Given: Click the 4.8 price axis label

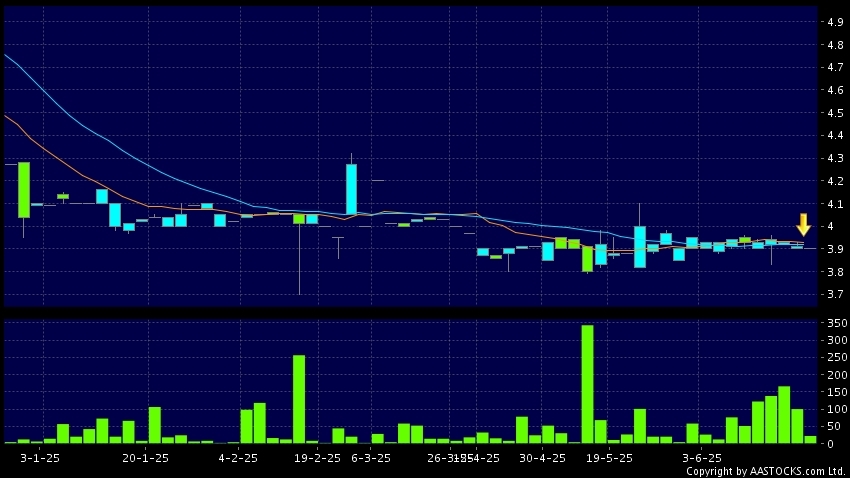Looking at the screenshot, I should [835, 45].
